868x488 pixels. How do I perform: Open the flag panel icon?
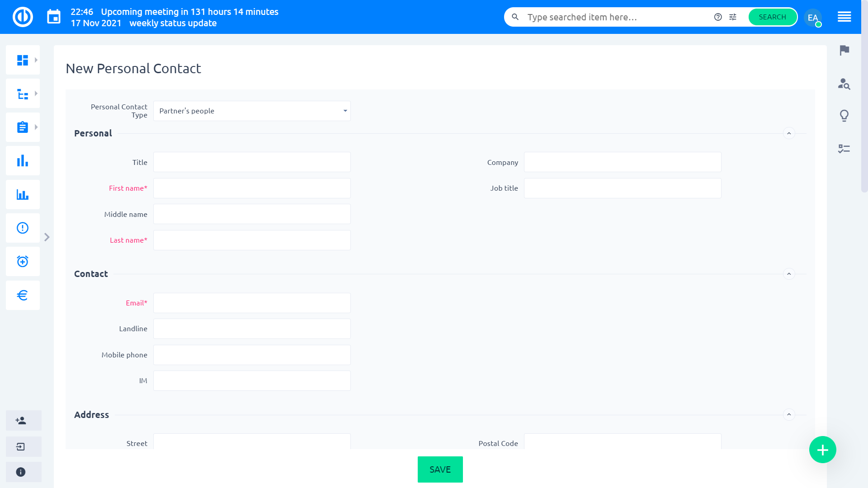pos(844,50)
